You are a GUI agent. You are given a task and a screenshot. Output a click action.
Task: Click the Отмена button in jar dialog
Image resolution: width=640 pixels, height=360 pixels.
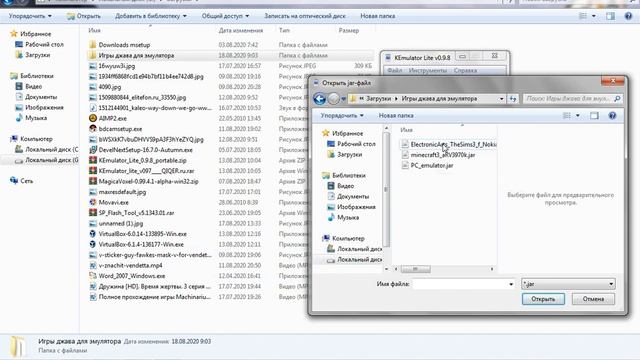click(x=593, y=299)
